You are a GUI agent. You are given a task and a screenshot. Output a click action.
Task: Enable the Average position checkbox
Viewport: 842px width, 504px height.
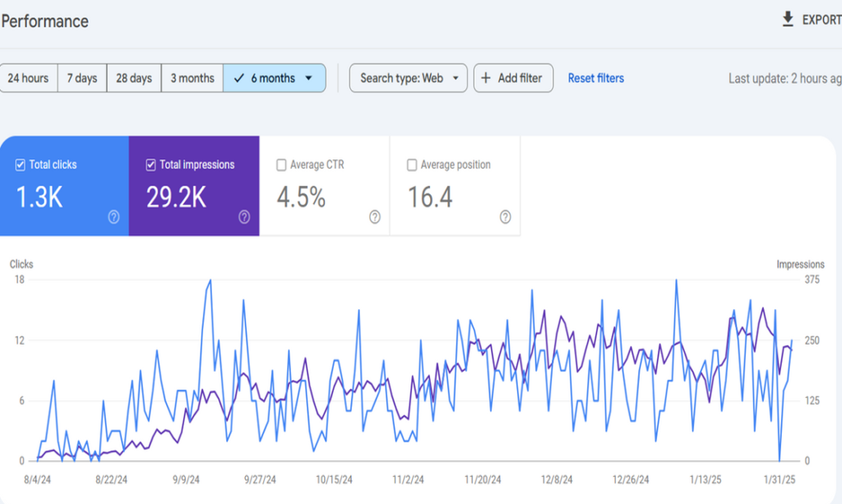(412, 165)
